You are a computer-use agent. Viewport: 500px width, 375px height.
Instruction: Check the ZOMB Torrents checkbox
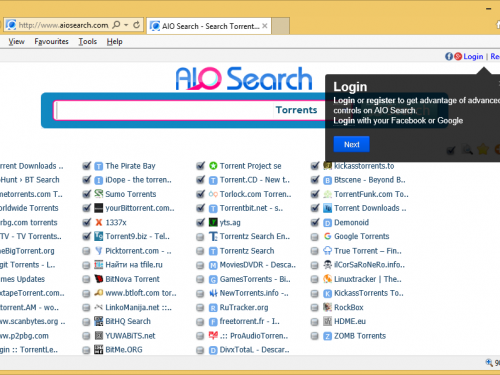[314, 336]
